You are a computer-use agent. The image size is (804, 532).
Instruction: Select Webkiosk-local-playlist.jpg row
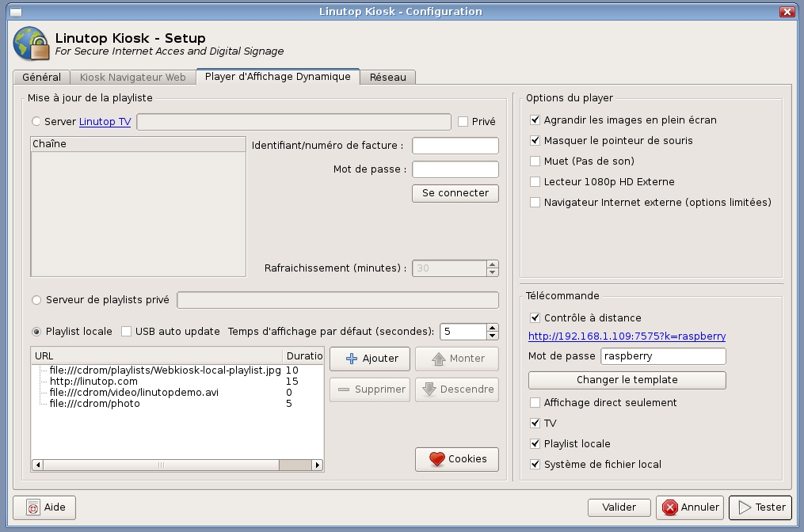177,370
